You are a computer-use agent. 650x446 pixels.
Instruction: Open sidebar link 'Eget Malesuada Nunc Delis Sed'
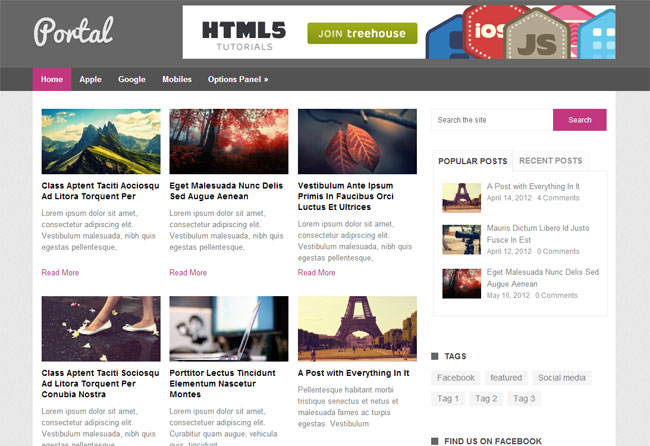(543, 278)
